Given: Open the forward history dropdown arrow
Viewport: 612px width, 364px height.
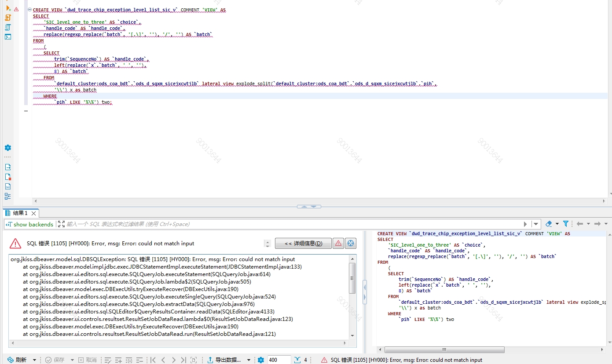Looking at the screenshot, I should [606, 224].
